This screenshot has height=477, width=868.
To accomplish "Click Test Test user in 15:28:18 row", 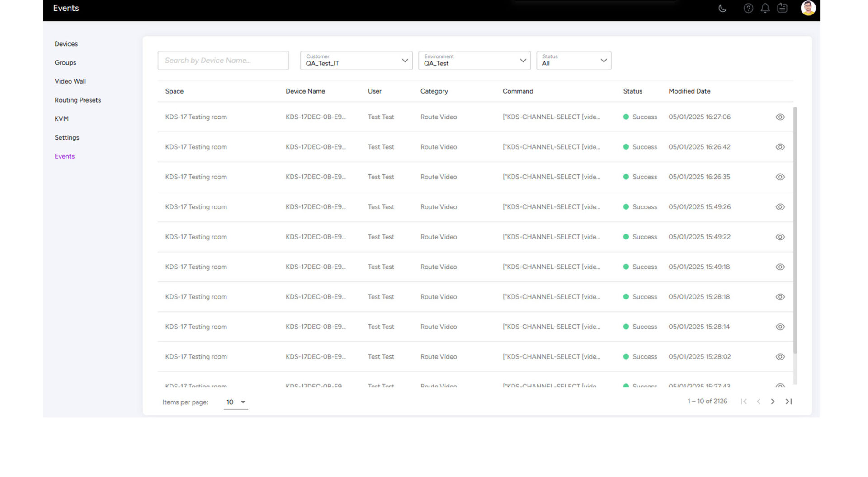I will point(381,297).
